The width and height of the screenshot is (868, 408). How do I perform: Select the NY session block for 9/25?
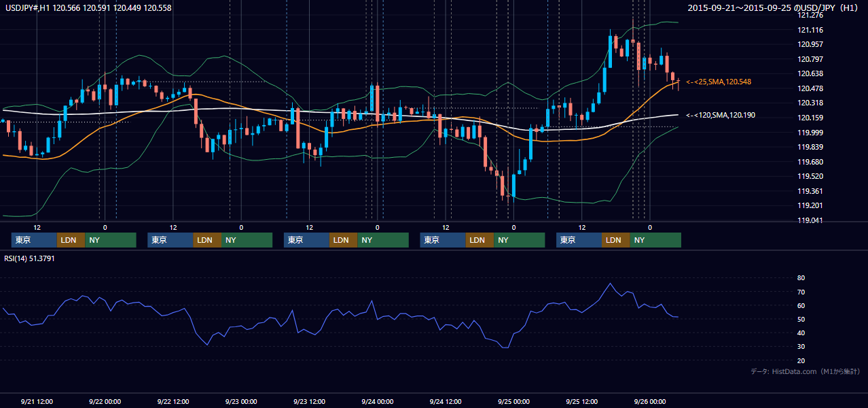(x=655, y=240)
